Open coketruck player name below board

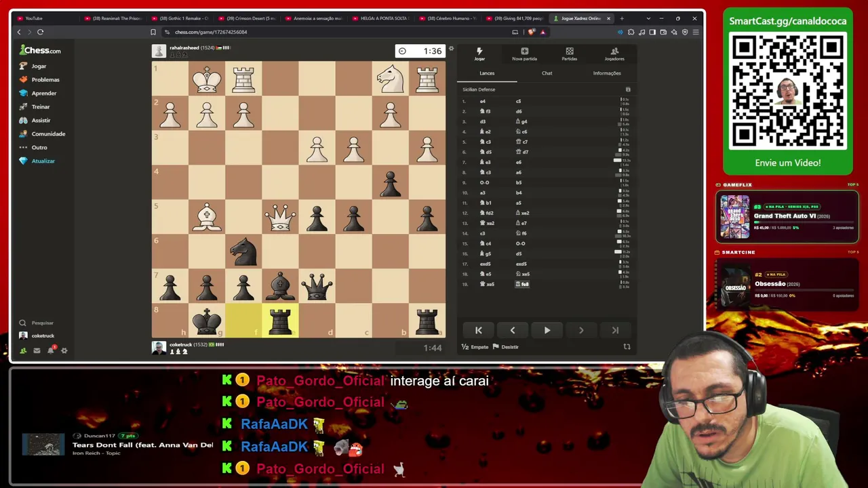pos(181,344)
